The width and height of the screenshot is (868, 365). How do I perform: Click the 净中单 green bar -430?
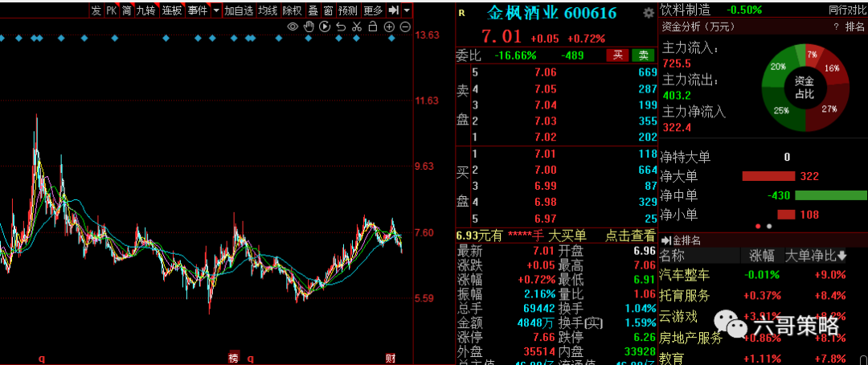831,195
